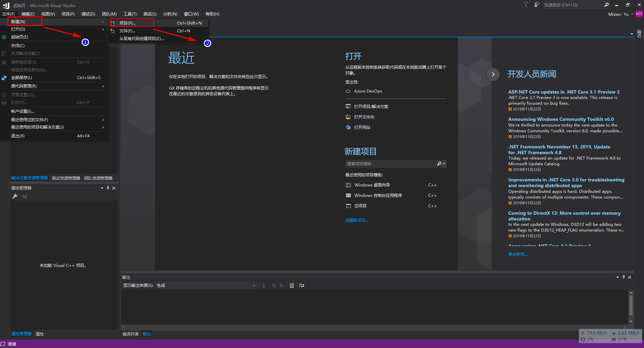Open Announcing Windows Community Toolkit v6.0 article
The height and width of the screenshot is (348, 644).
561,119
